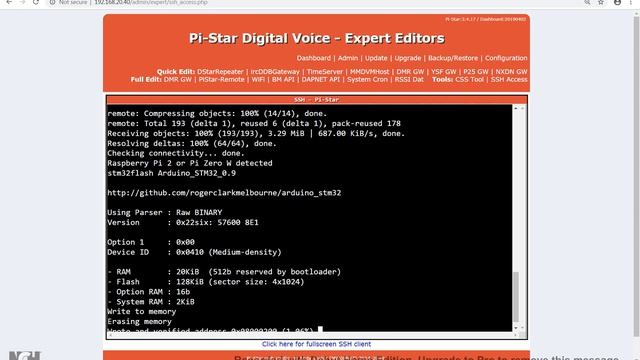Click the terminal scrollbar up arrow

click(x=516, y=108)
